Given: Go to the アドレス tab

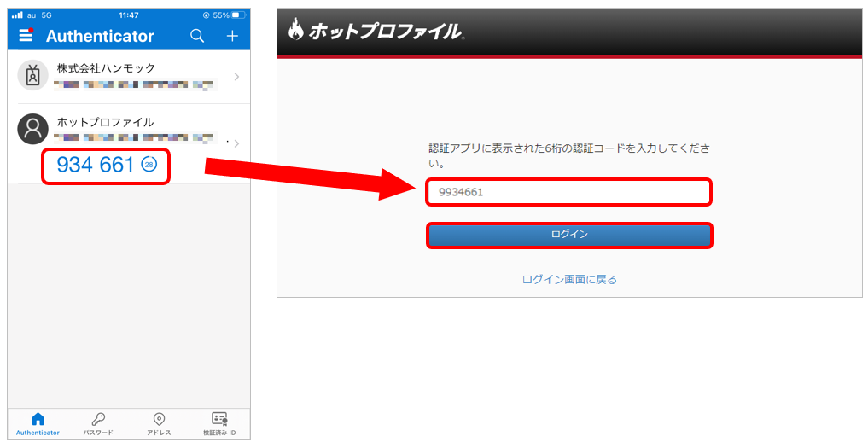Looking at the screenshot, I should coord(159,423).
